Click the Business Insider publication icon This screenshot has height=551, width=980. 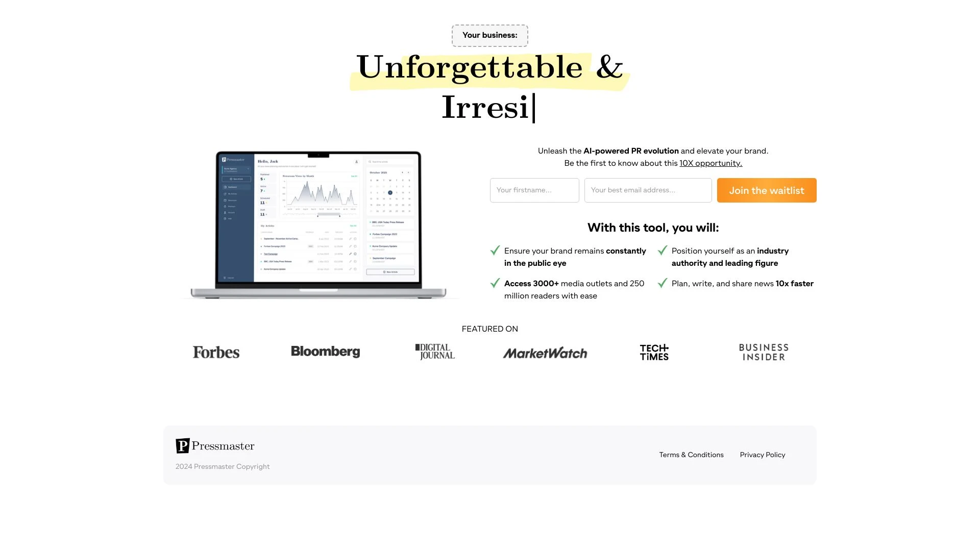(x=763, y=351)
